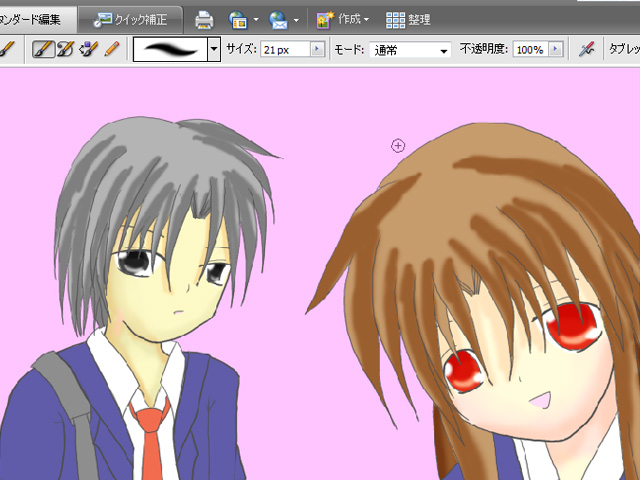
Task: Expand the web gallery dropdown arrow
Action: [x=256, y=20]
